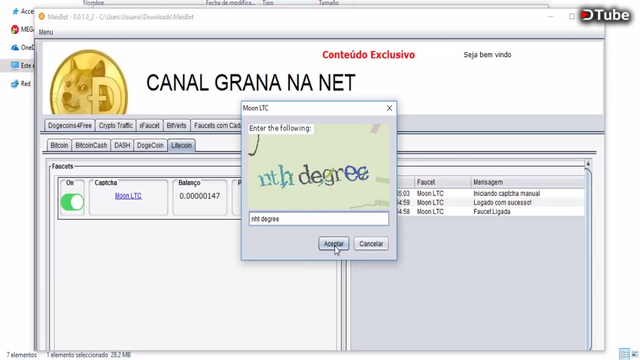Open the OneDrive cloud icon in the Explorer sidebar

(15, 47)
